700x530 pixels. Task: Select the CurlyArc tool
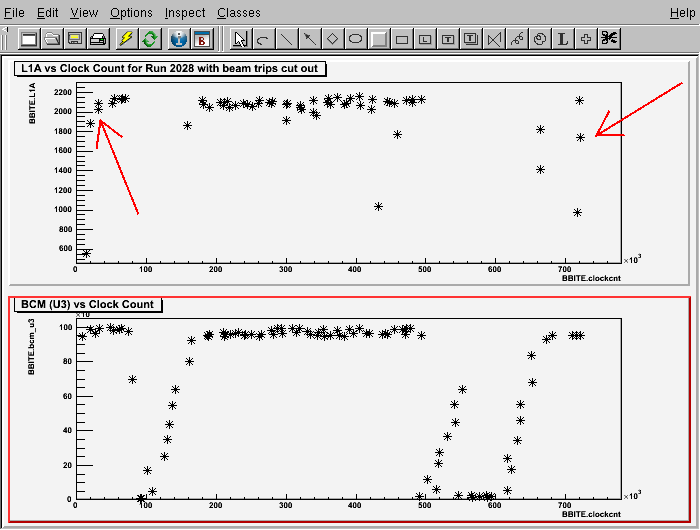(x=540, y=39)
